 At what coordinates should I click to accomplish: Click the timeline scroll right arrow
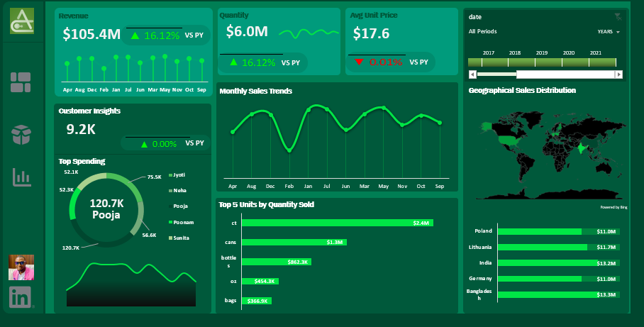(x=619, y=74)
